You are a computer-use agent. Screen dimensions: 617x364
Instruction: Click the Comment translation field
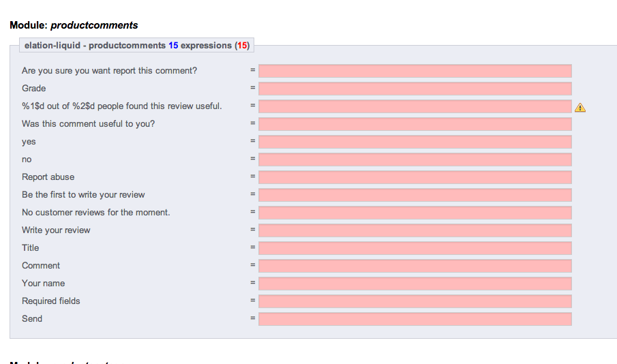coord(415,266)
